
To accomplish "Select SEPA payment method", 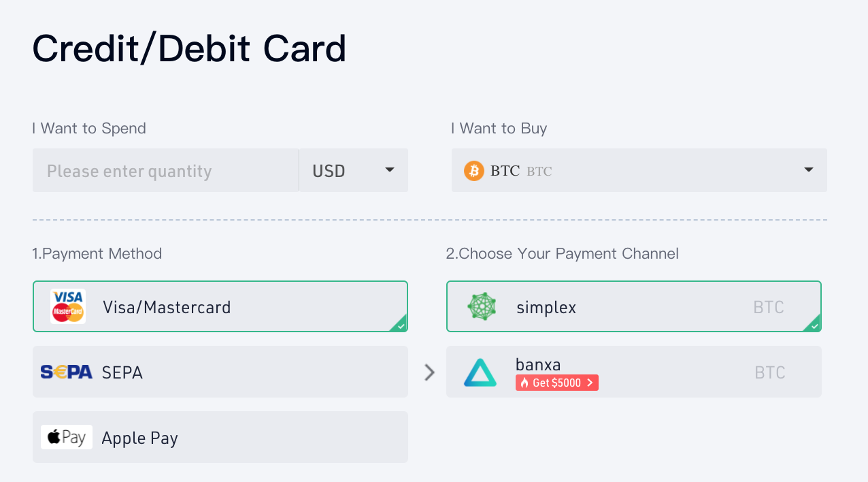I will [x=220, y=372].
